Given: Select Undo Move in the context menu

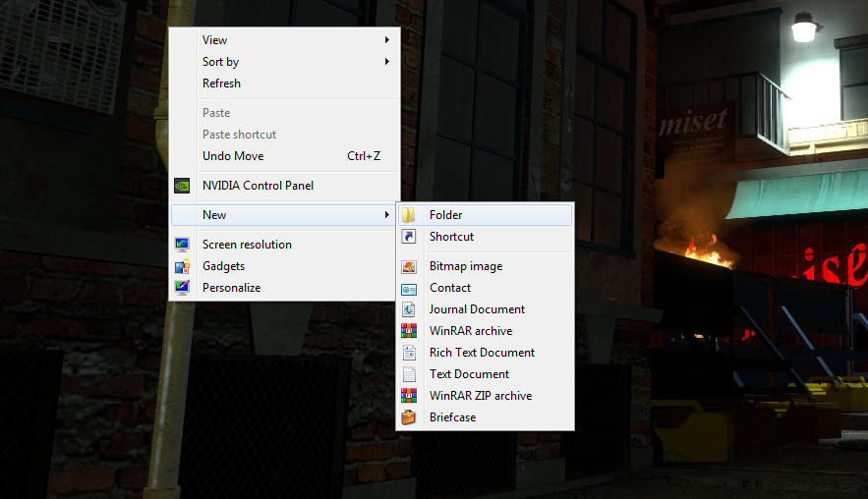Looking at the screenshot, I should click(x=285, y=156).
